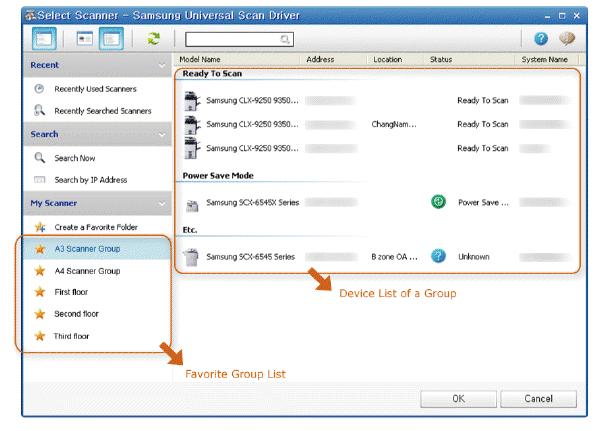Viewport: 598px width, 431px height.
Task: Click the Cancel button
Action: tap(538, 399)
